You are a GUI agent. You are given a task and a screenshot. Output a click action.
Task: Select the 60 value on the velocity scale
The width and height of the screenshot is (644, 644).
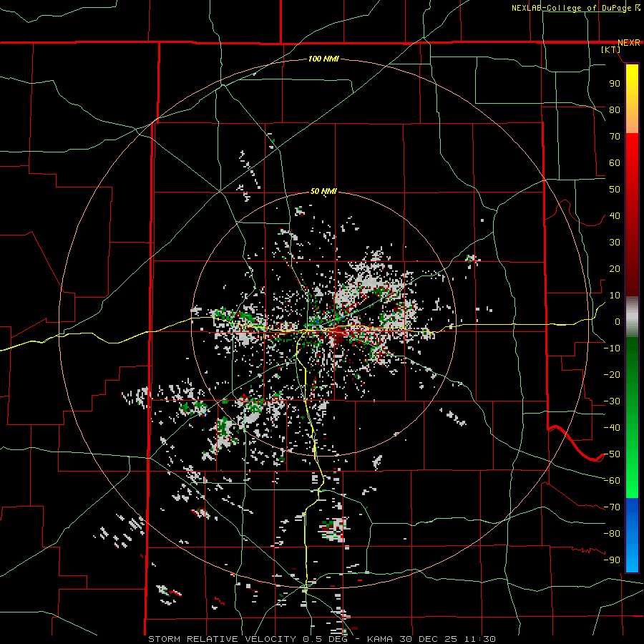click(x=615, y=162)
